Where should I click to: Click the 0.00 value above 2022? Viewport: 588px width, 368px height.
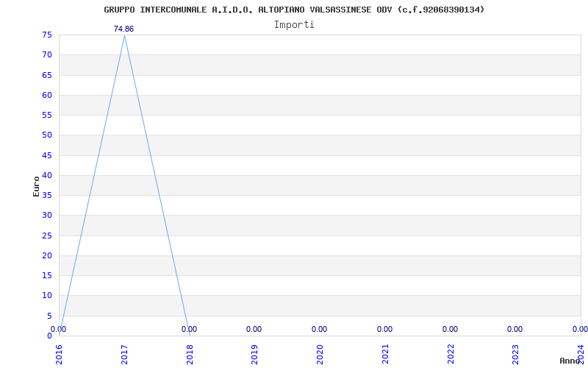[450, 329]
